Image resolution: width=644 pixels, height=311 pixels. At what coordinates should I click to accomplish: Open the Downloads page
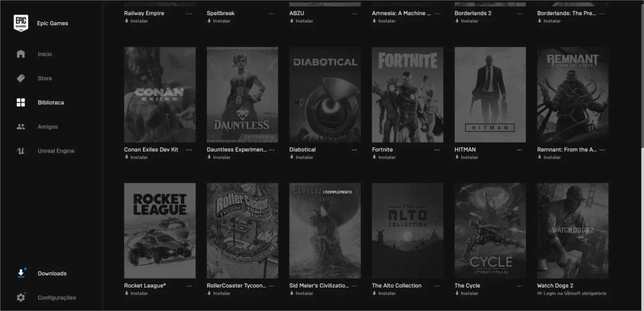pos(52,273)
